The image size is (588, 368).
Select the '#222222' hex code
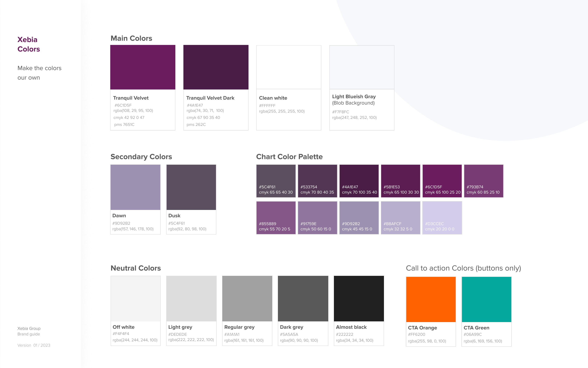[x=345, y=334]
